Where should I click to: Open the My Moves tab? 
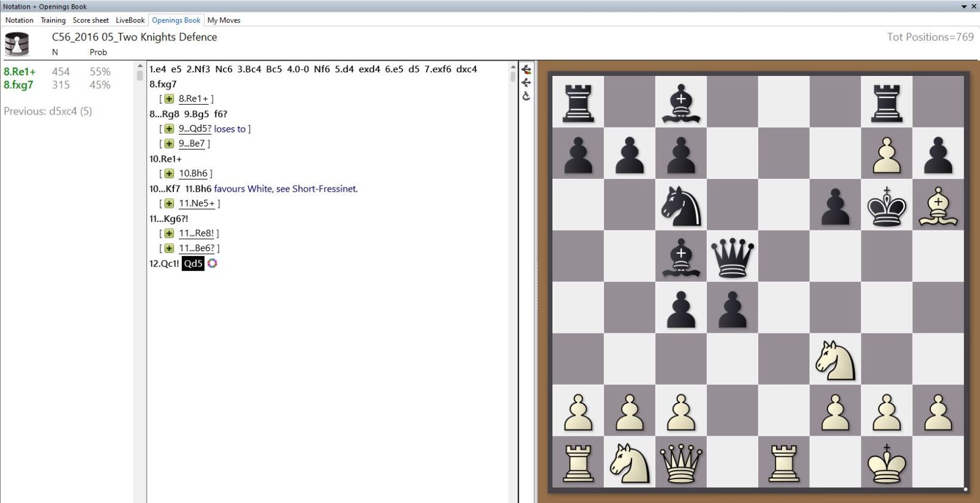pos(224,20)
